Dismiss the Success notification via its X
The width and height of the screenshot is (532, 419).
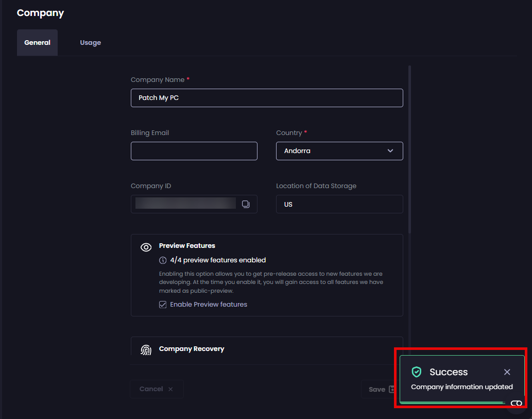(507, 372)
